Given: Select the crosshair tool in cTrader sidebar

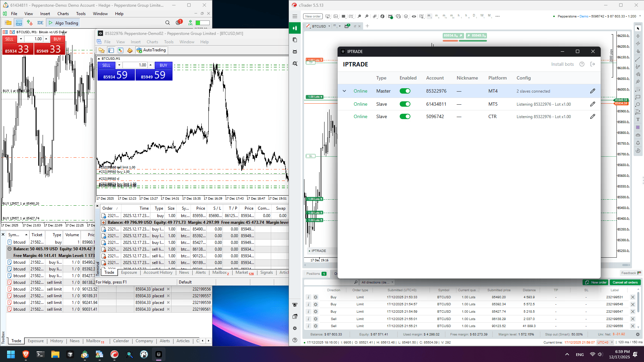Looking at the screenshot, I should 638,36.
